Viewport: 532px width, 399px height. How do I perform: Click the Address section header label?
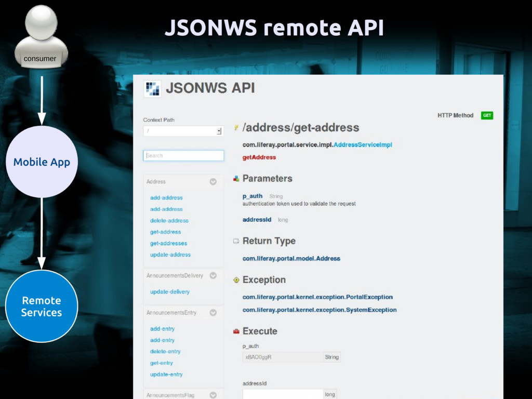[156, 182]
